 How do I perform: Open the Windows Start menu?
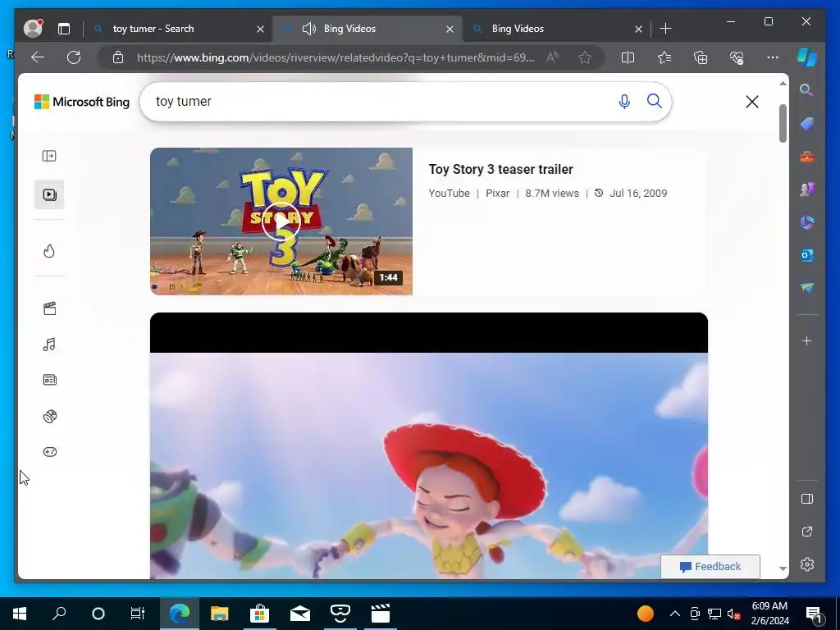[x=20, y=614]
